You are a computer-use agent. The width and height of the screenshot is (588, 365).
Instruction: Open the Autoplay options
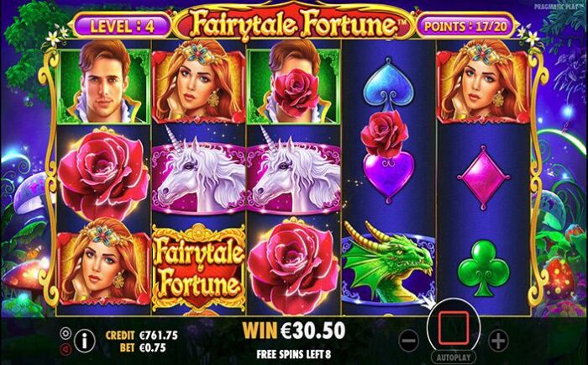(454, 357)
